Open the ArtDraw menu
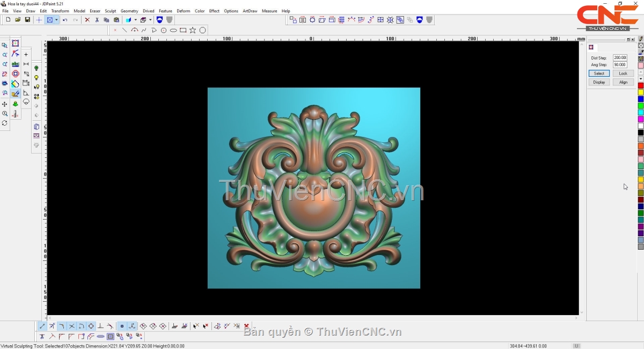This screenshot has width=644, height=349. coord(250,11)
